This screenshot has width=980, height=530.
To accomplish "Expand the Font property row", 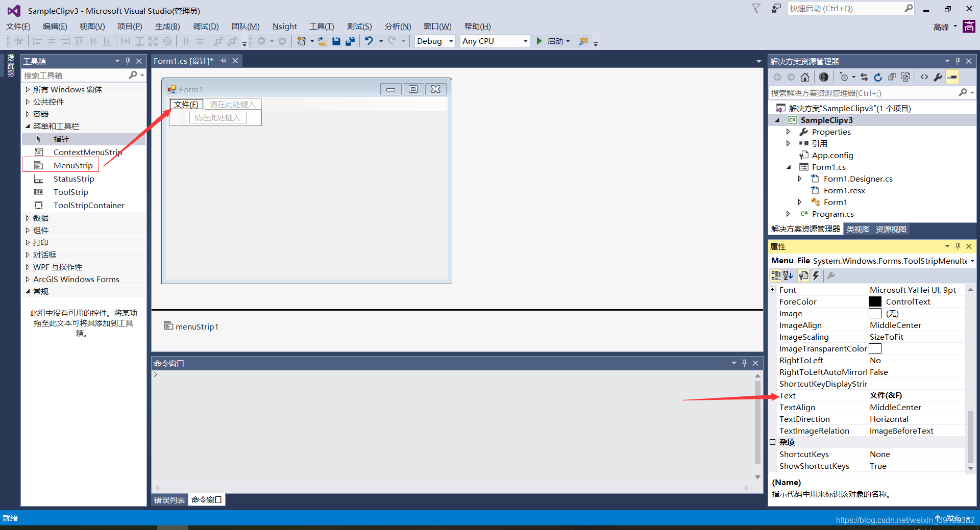I will pos(773,289).
